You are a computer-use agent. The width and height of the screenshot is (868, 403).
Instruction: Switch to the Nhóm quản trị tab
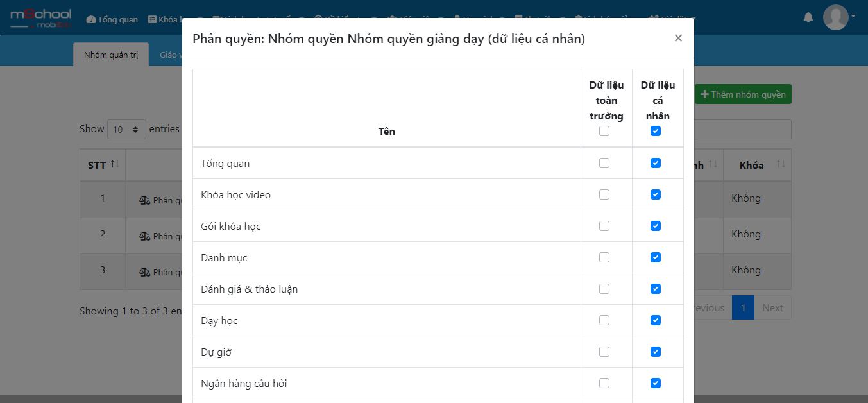[x=111, y=55]
